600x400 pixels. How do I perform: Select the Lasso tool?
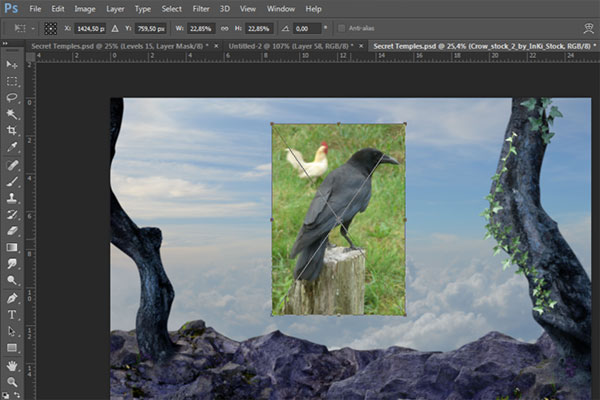(x=12, y=98)
